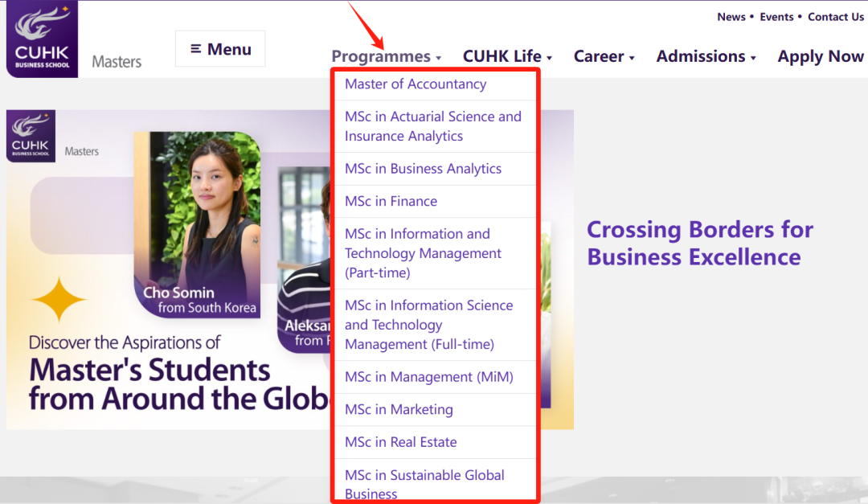Expand the Admissions dropdown
This screenshot has width=868, height=504.
pos(706,56)
